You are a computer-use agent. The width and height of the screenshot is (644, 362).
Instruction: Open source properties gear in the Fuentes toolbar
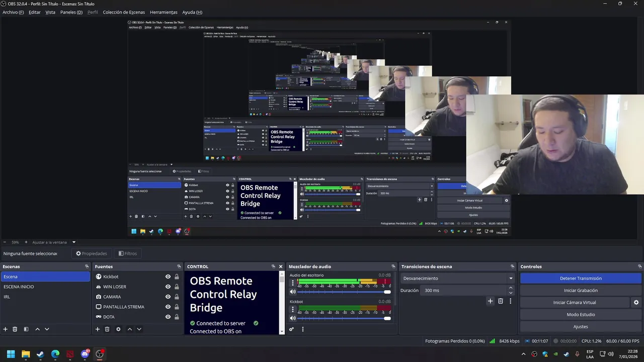[x=118, y=329]
